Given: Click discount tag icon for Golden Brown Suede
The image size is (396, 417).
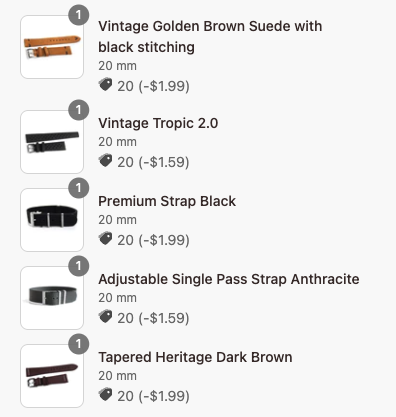Looking at the screenshot, I should [x=105, y=85].
